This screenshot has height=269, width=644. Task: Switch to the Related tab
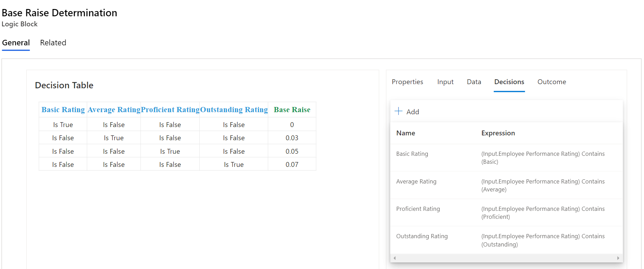pyautogui.click(x=53, y=43)
